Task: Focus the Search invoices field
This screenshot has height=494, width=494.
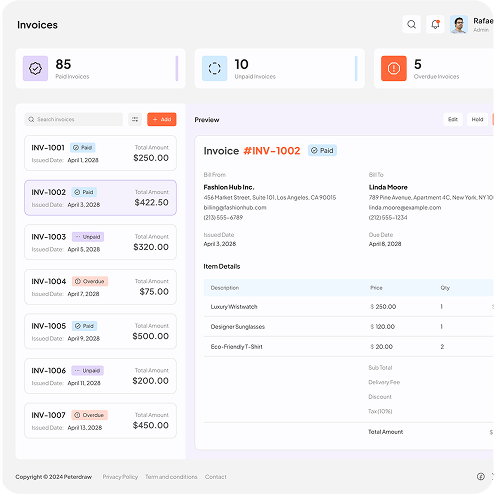Action: coord(74,119)
